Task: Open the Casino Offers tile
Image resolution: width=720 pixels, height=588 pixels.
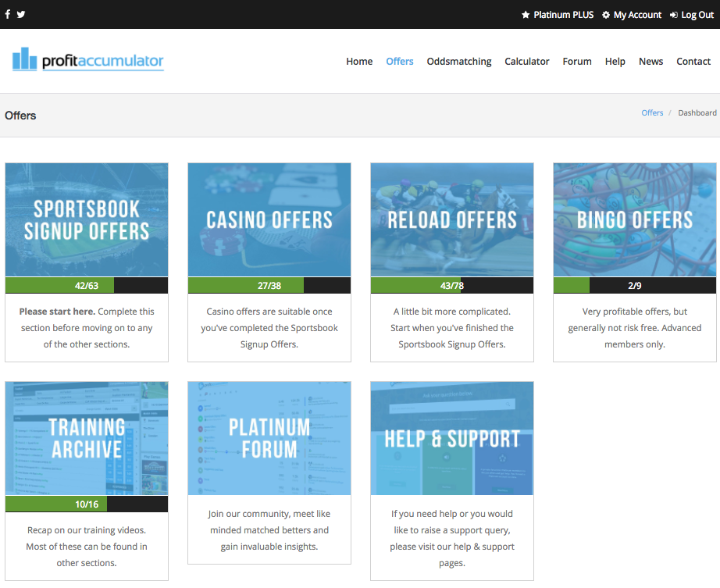Action: [269, 219]
